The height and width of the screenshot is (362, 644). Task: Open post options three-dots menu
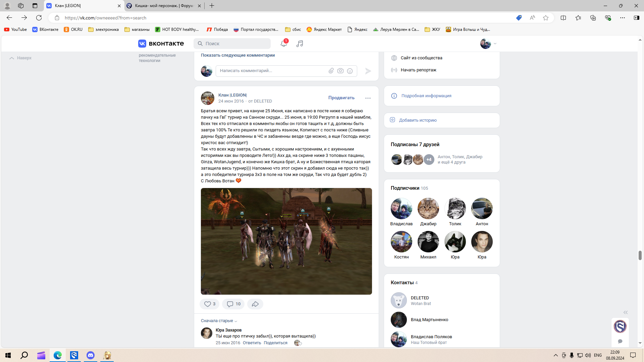click(368, 98)
